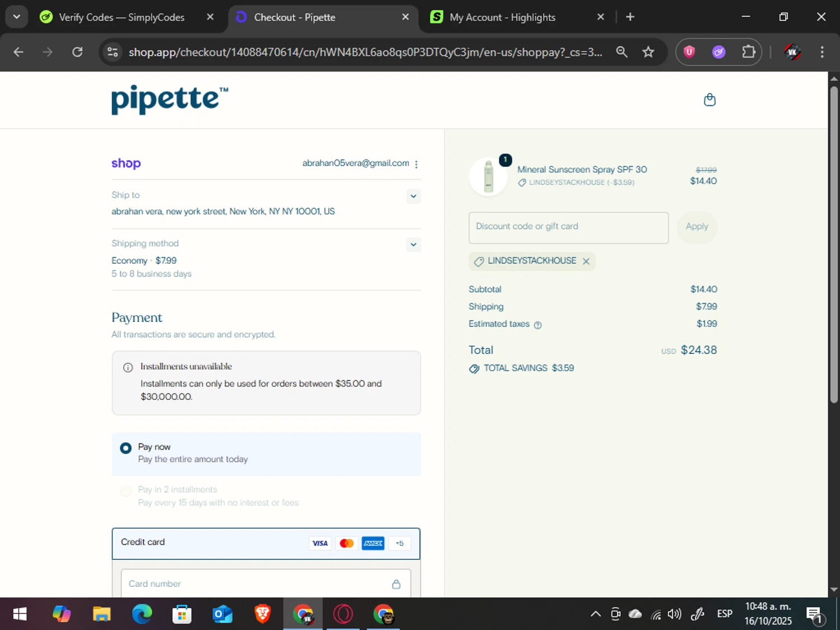Click the Economy · $7.99 shipping text
This screenshot has height=630, width=840.
(x=144, y=260)
